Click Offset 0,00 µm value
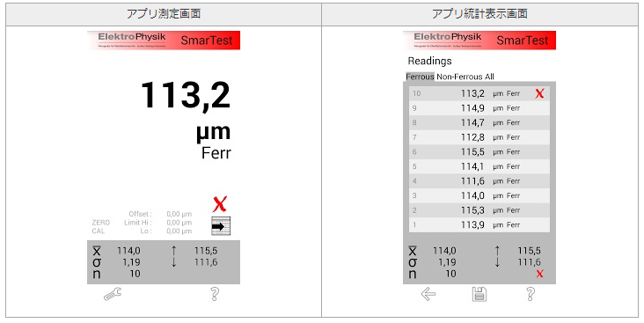Viewport: 644px width, 323px height. (179, 214)
